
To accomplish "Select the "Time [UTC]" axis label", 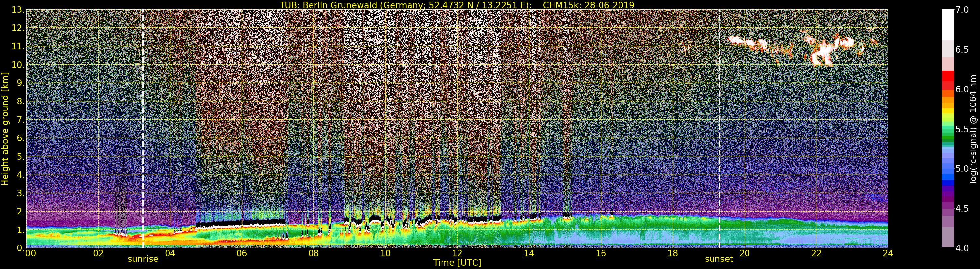I will coord(457,263).
